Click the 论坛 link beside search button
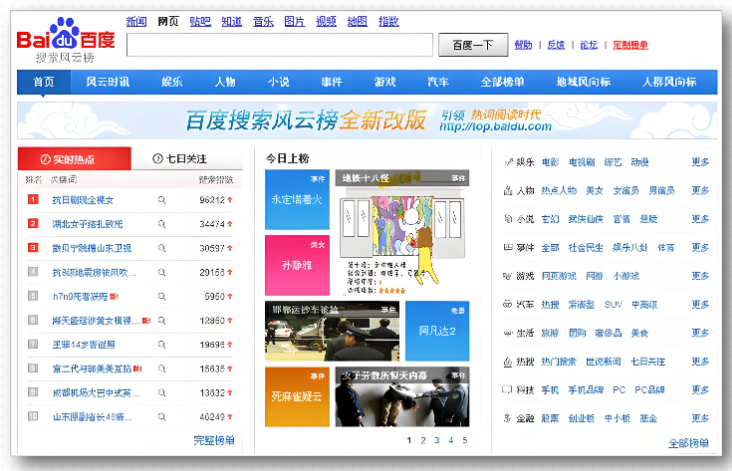This screenshot has height=471, width=732. tap(589, 45)
